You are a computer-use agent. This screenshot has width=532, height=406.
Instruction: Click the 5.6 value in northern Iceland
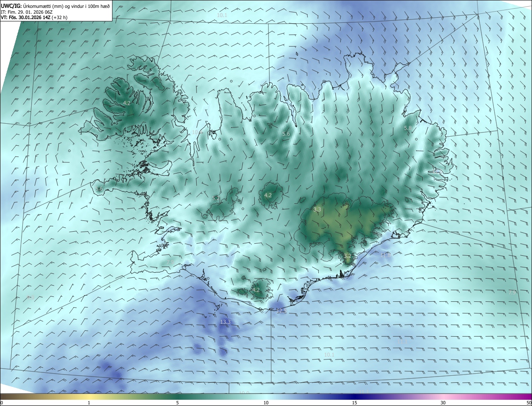click(286, 134)
